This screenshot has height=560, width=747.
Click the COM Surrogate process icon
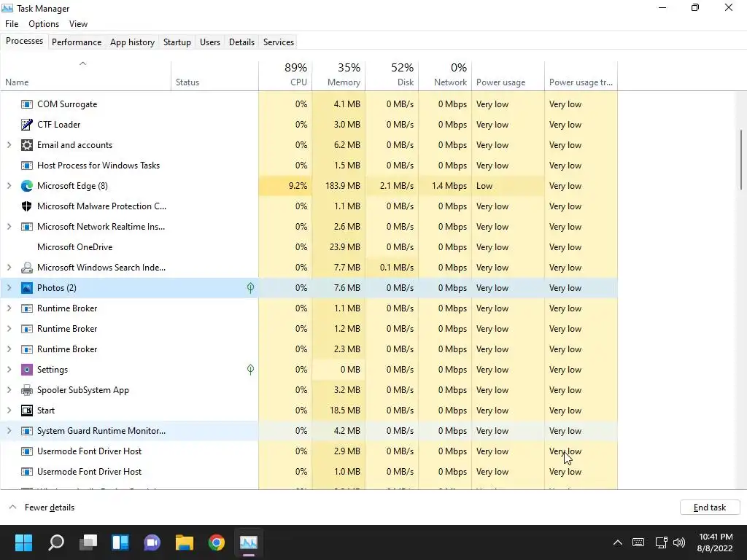click(27, 104)
